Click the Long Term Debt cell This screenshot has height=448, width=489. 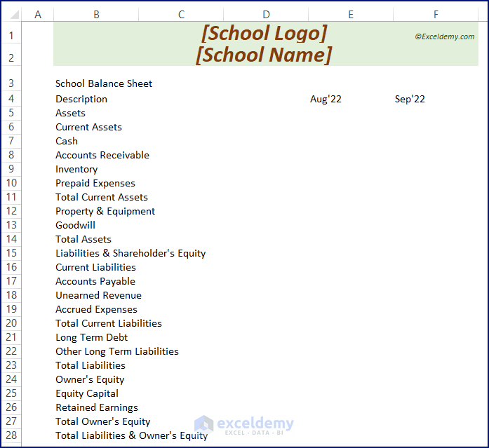91,337
